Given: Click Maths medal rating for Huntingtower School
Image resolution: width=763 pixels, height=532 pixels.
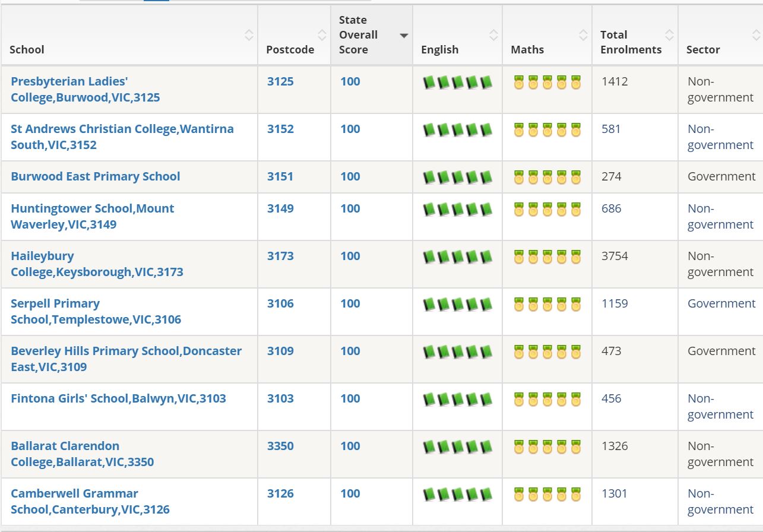Looking at the screenshot, I should (x=547, y=209).
